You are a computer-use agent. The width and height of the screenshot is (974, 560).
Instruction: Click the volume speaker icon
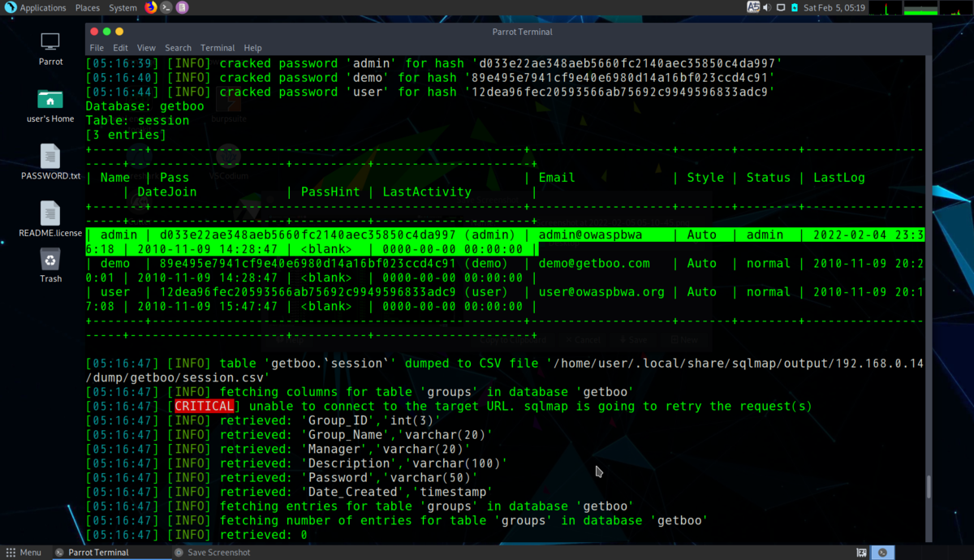[x=767, y=7]
